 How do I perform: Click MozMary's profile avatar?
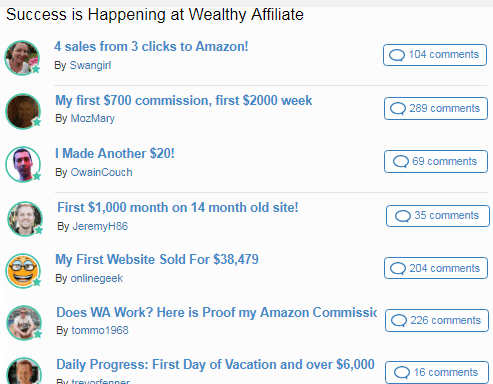[23, 111]
